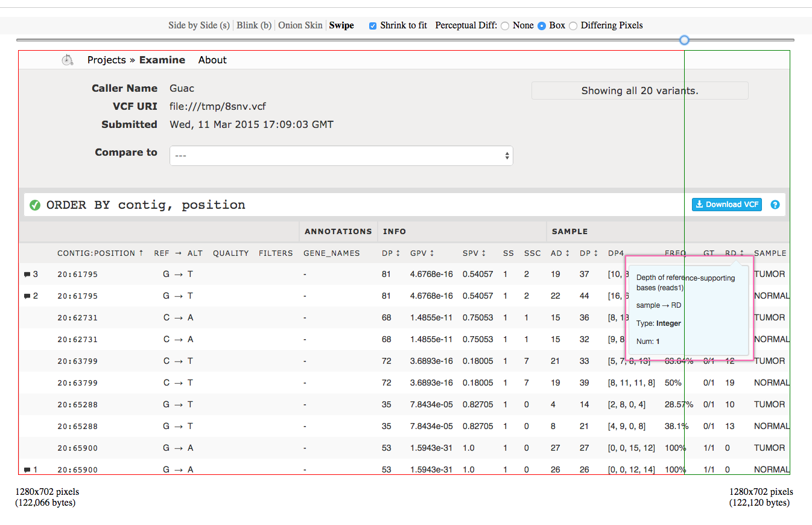Click the DP4 value [8, 11, 11, 8]

(632, 383)
